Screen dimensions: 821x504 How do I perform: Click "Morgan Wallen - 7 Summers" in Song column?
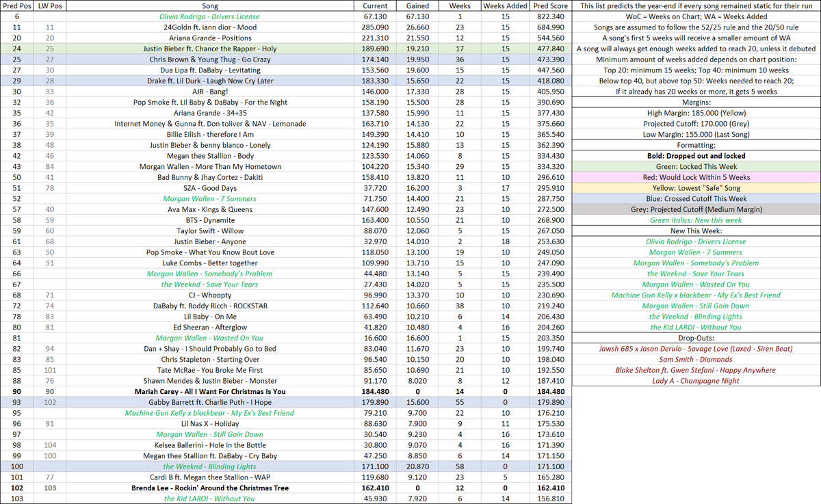pos(211,198)
